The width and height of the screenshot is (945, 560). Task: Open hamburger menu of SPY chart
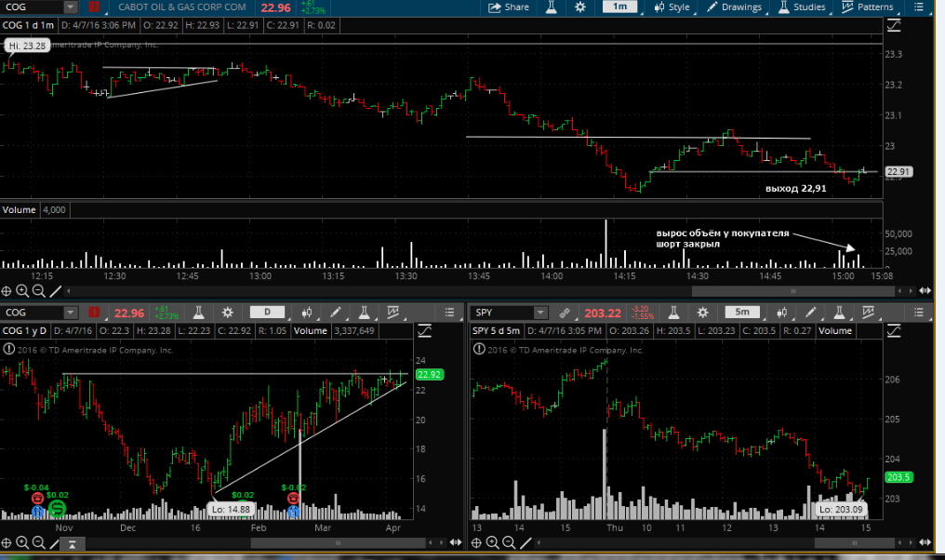(918, 313)
